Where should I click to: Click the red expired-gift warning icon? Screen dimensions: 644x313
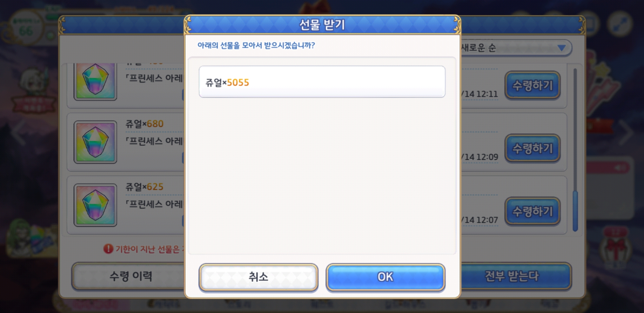coord(108,249)
